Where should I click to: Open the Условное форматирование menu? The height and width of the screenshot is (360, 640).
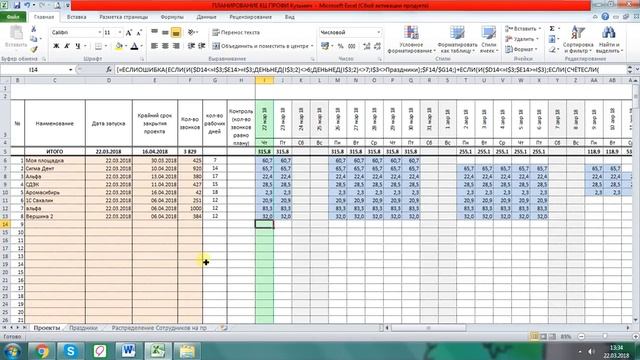[411, 40]
